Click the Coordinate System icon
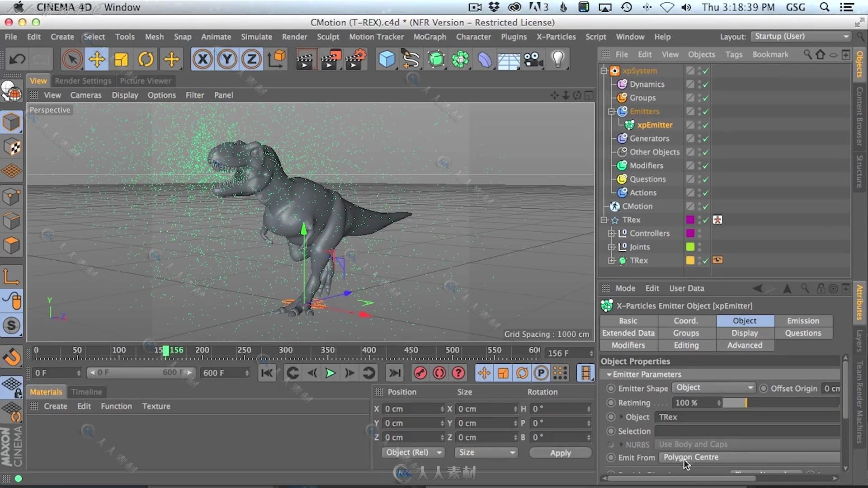868x488 pixels. coord(277,59)
